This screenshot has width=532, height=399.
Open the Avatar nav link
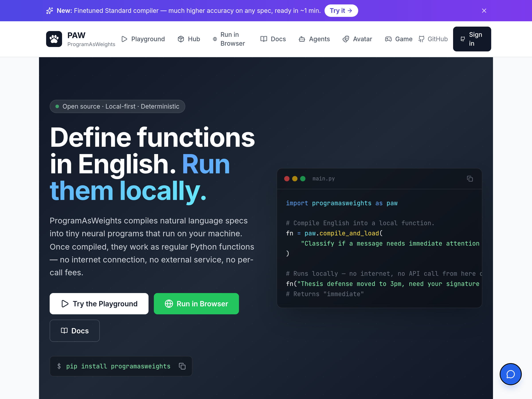357,39
